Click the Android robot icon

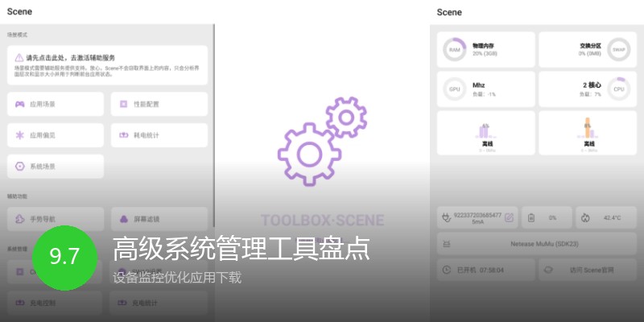coord(446,244)
